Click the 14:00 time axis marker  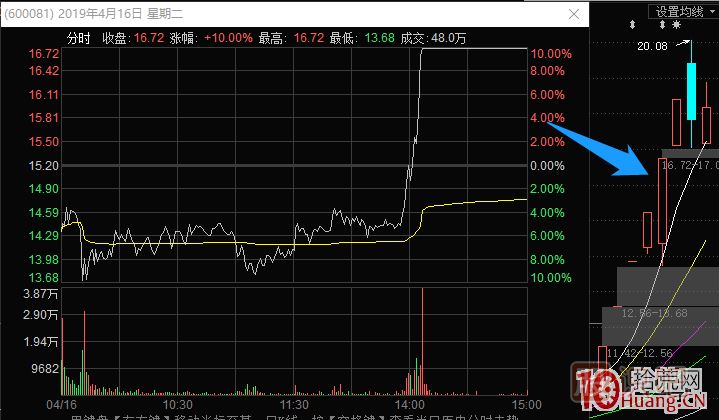[408, 405]
